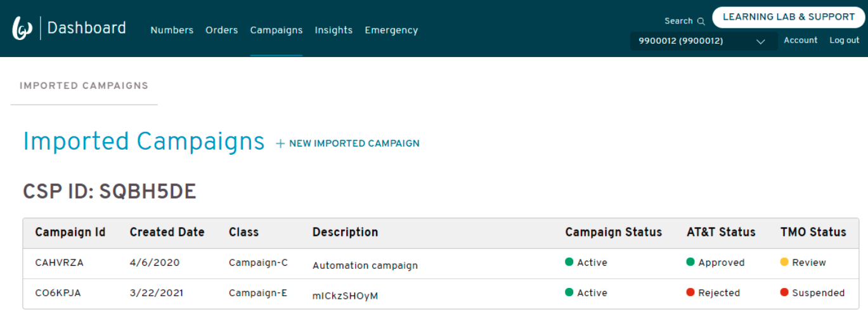868x319 pixels.
Task: Click green Approved status dot
Action: [690, 262]
